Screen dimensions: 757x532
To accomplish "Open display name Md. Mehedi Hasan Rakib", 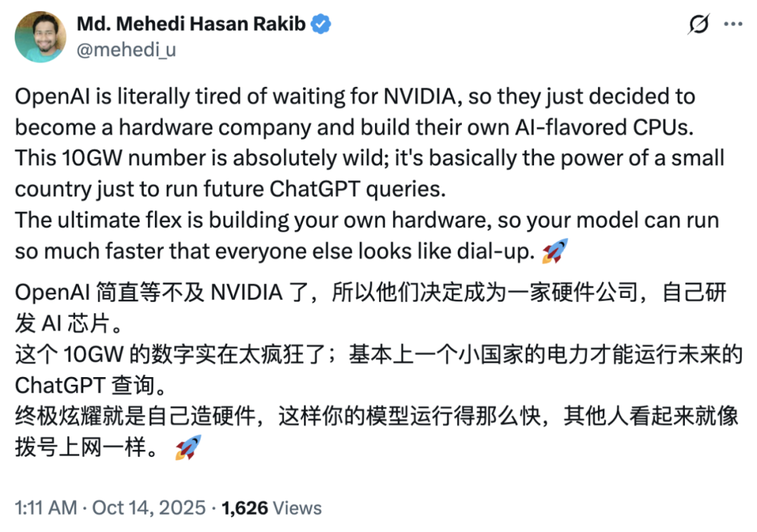I will 190,25.
